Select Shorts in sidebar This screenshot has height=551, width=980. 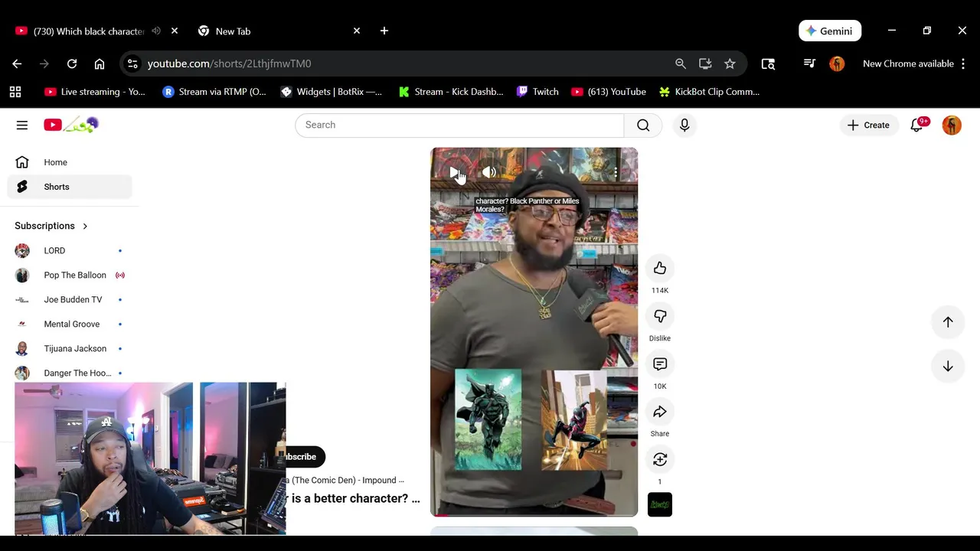[x=70, y=187]
